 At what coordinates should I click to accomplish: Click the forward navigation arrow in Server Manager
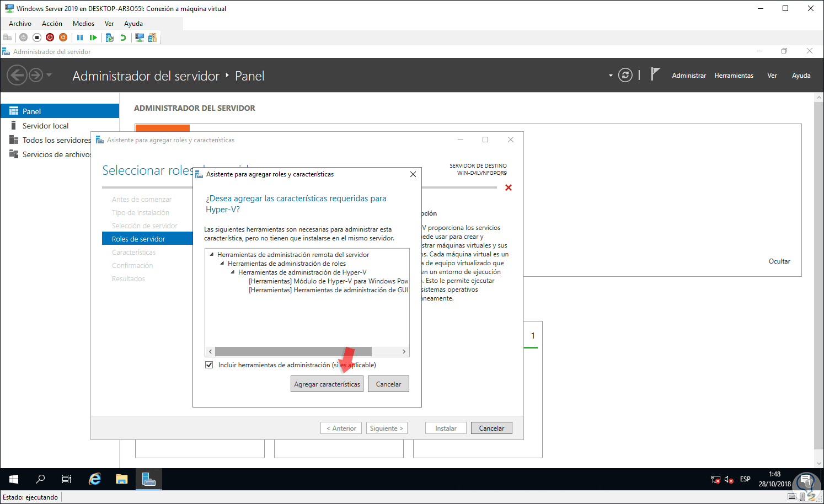(36, 75)
